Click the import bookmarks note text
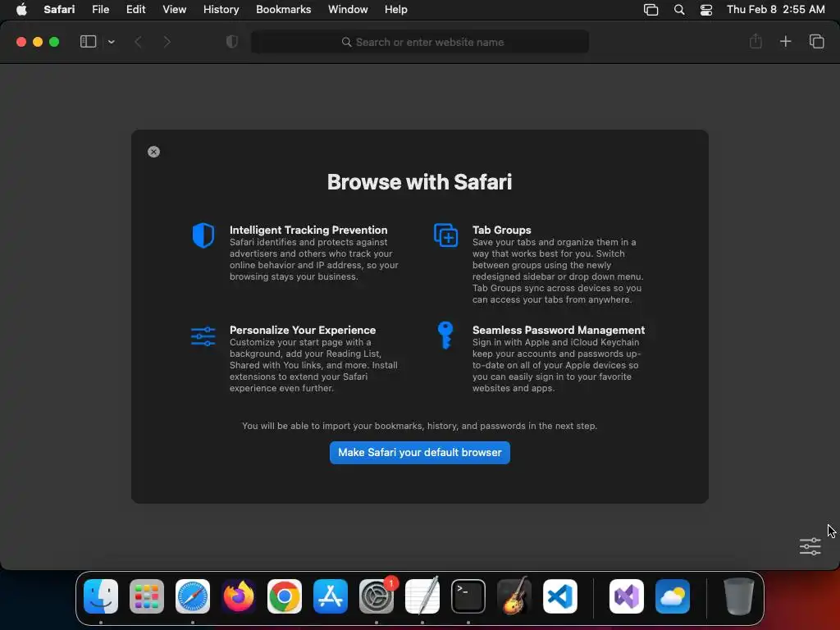 coord(419,426)
